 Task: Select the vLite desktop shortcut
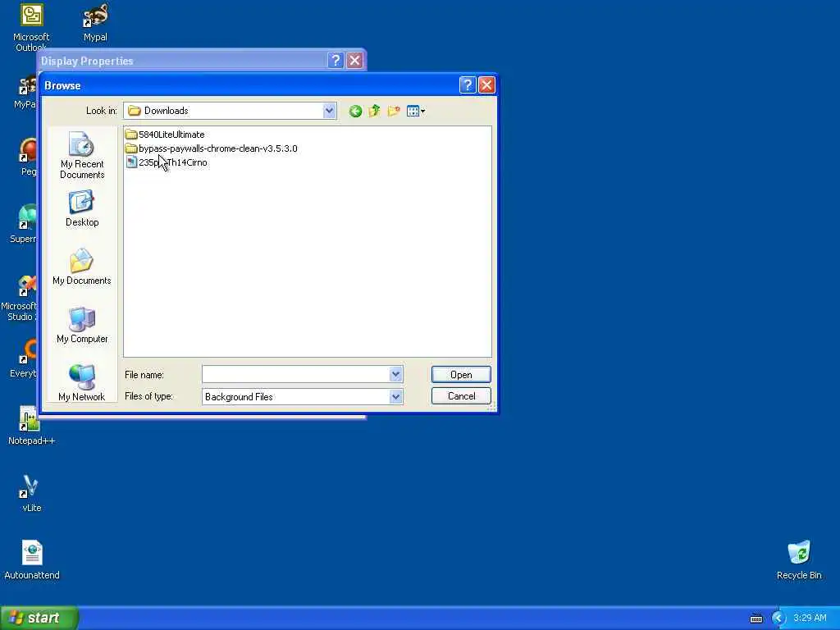click(31, 493)
